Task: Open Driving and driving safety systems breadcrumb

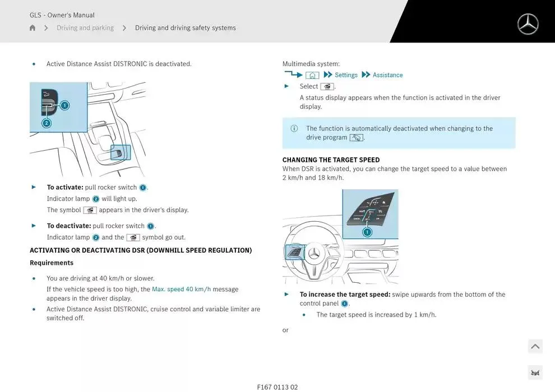Action: (185, 27)
